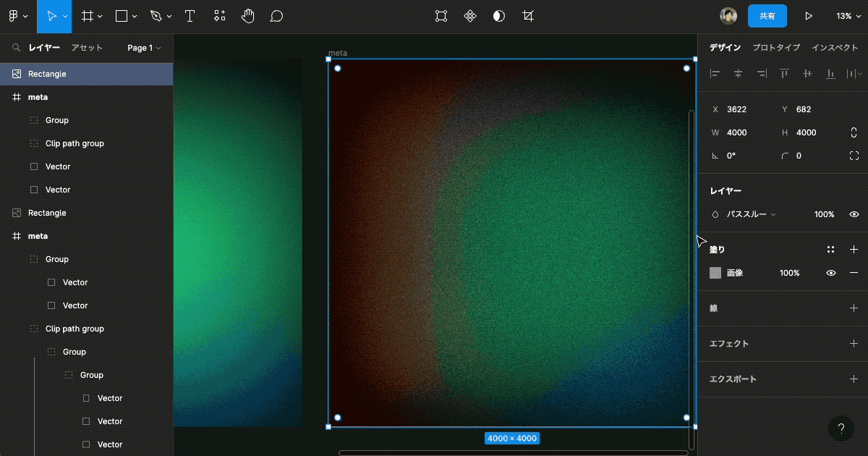This screenshot has width=868, height=456.
Task: Open the 13% zoom dropdown
Action: coord(848,16)
